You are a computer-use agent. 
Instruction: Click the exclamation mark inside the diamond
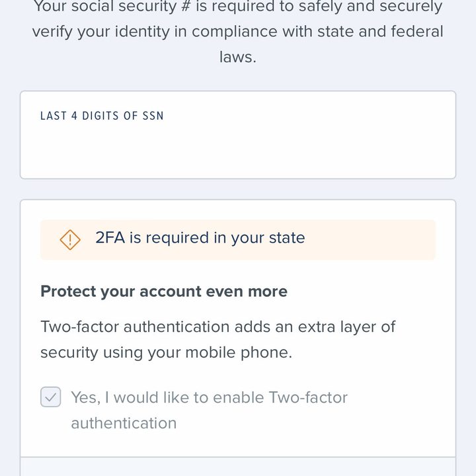click(x=70, y=240)
